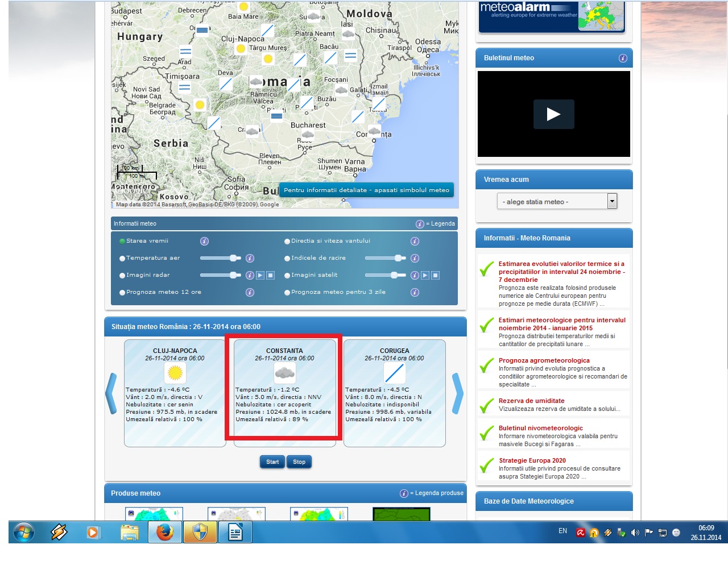Select Prognoza meteo pentru 3 zile
The width and height of the screenshot is (728, 582).
coord(287,293)
